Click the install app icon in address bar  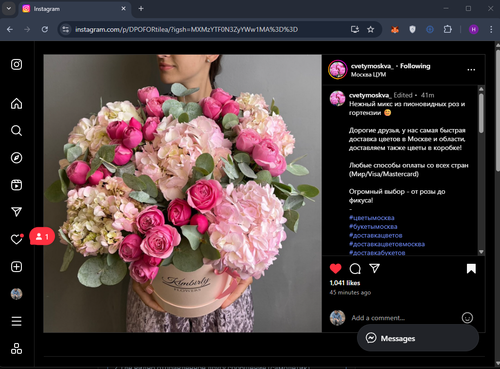point(355,30)
